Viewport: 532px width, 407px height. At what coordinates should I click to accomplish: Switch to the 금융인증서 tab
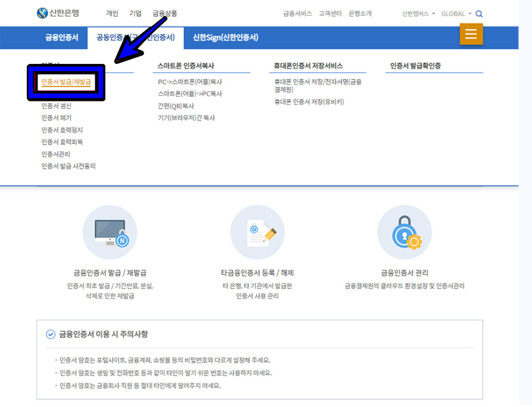(62, 38)
